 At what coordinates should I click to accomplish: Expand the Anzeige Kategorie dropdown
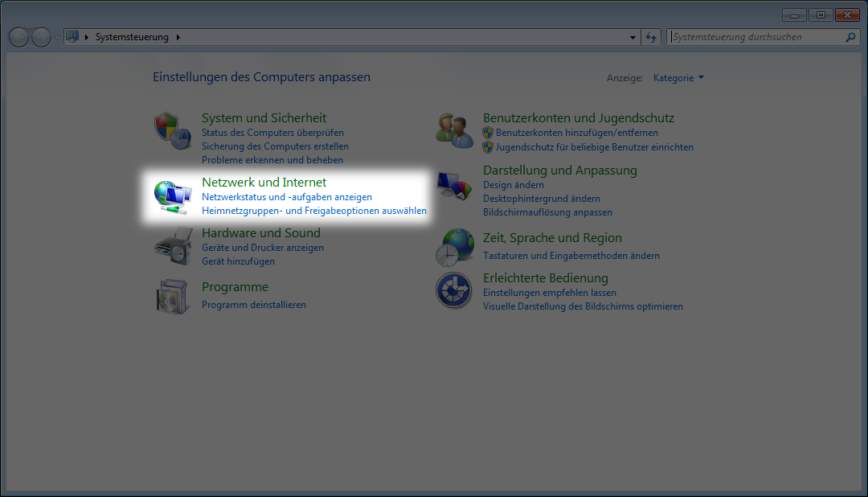pos(679,78)
